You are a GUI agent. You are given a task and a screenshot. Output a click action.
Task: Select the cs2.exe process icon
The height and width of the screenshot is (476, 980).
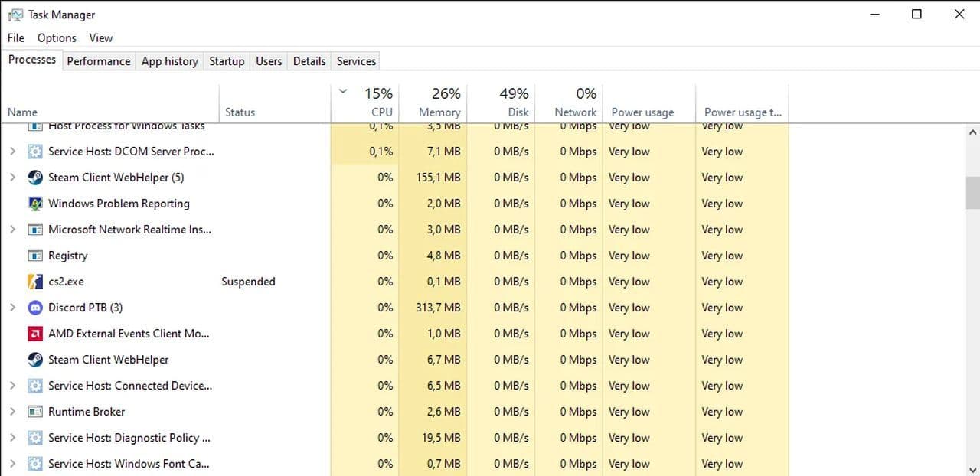35,282
